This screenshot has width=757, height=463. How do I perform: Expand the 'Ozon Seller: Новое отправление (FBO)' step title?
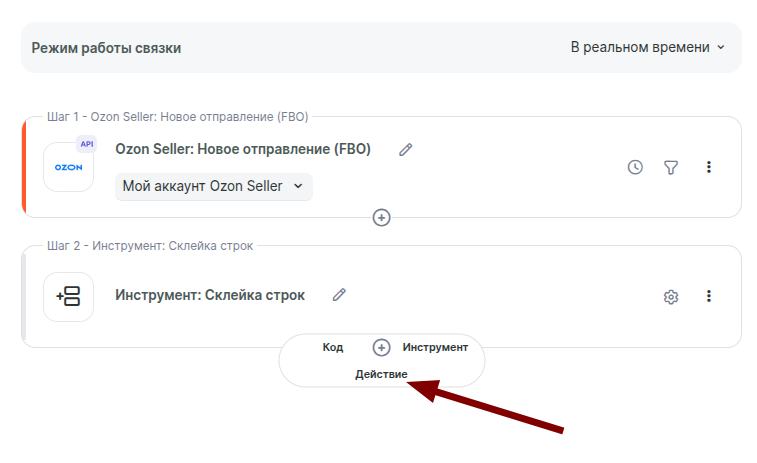click(243, 149)
